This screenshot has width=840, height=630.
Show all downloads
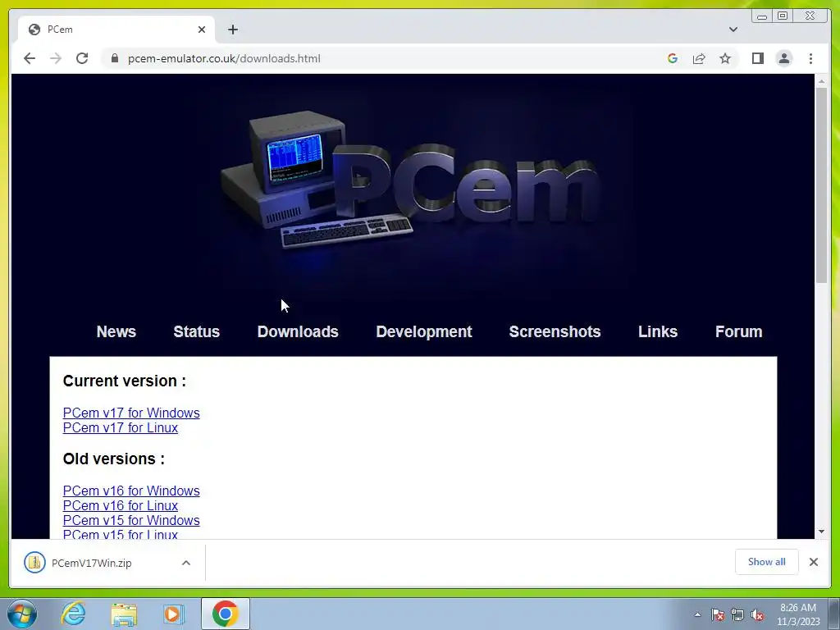767,562
